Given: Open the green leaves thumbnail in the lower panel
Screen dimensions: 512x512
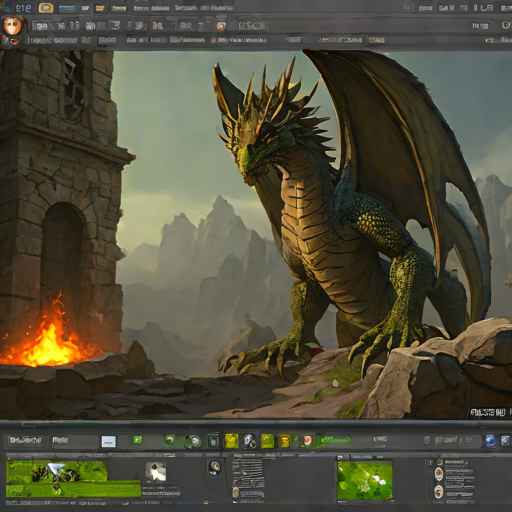Looking at the screenshot, I should [365, 480].
